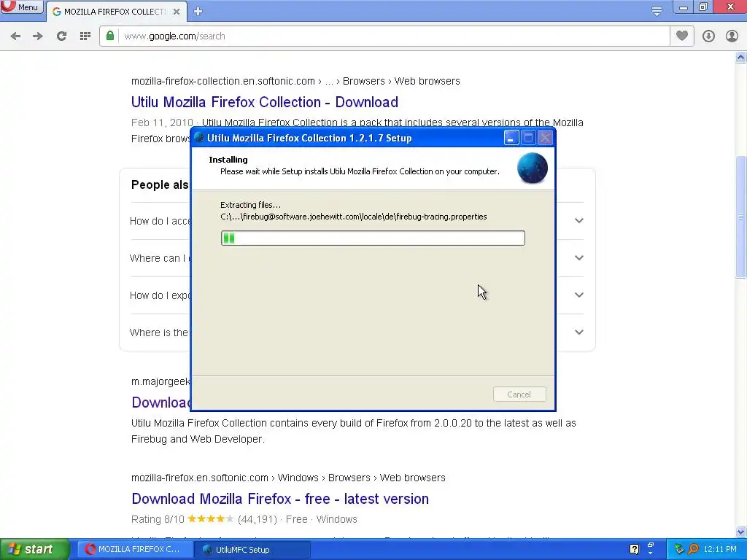Viewport: 747px width, 560px height.
Task: Click the magnifier search tray icon
Action: [x=694, y=549]
